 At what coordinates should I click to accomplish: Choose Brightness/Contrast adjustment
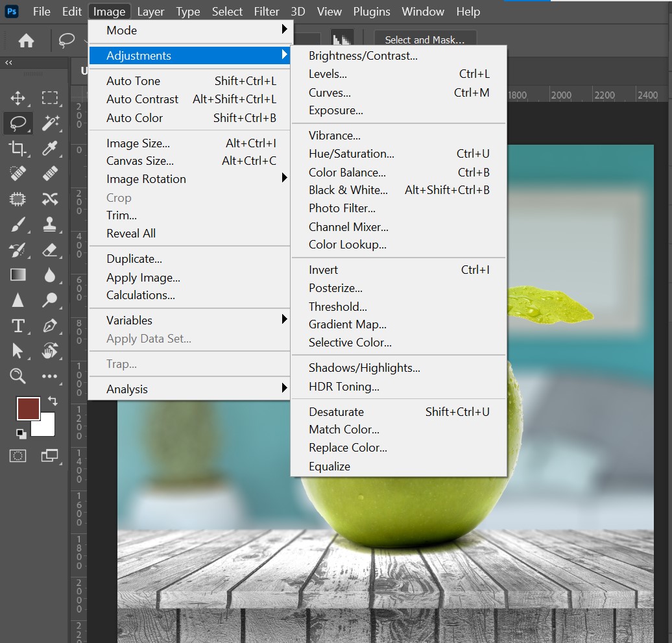398,56
